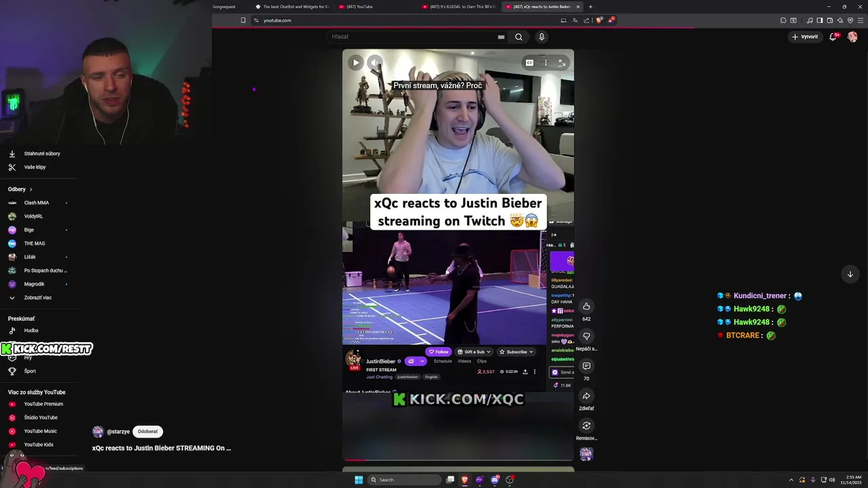Open Brave Rewards triangle icon
The width and height of the screenshot is (868, 488).
tap(610, 20)
